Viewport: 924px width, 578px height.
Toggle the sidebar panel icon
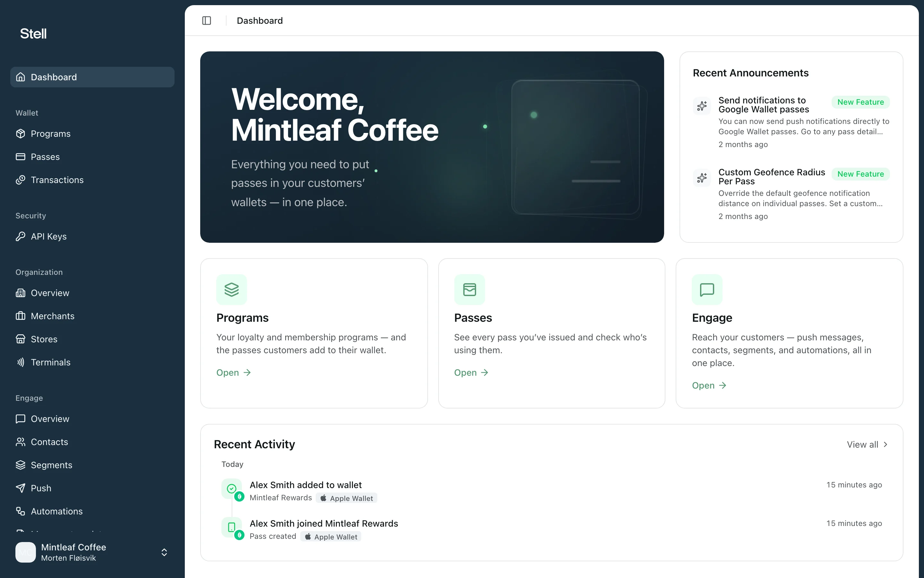[207, 21]
